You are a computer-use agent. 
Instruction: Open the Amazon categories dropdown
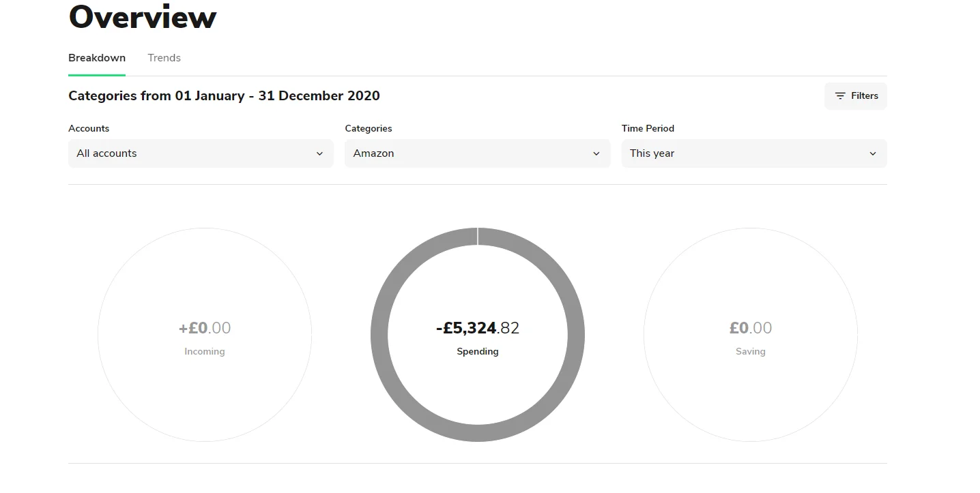click(478, 153)
